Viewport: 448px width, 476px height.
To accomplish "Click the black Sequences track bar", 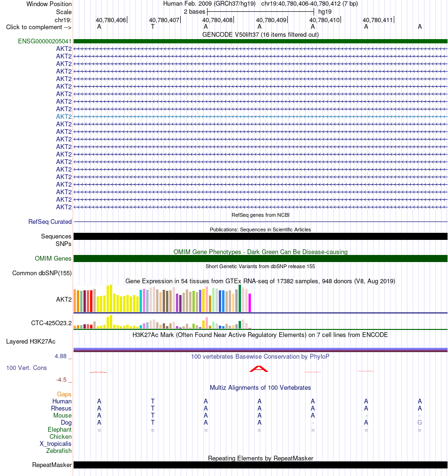I will point(260,236).
